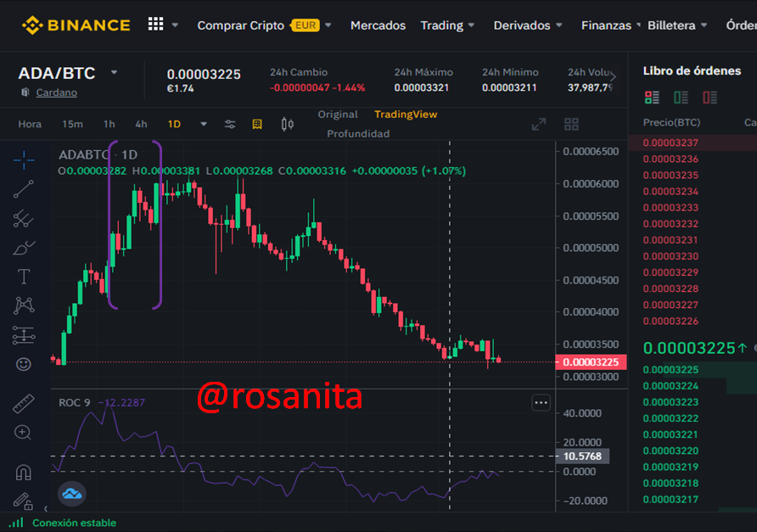Viewport: 757px width, 532px height.
Task: Click the cloud save chart icon
Action: [72, 493]
